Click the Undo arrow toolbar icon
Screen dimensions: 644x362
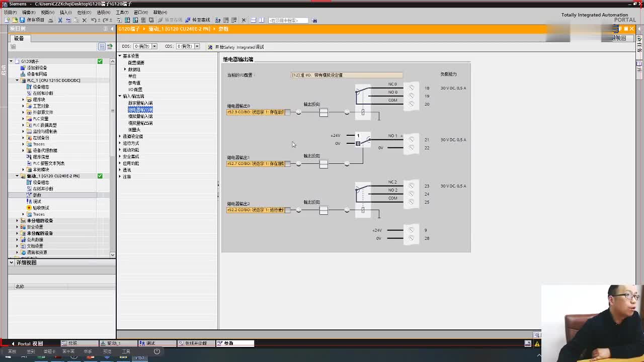tap(94, 20)
